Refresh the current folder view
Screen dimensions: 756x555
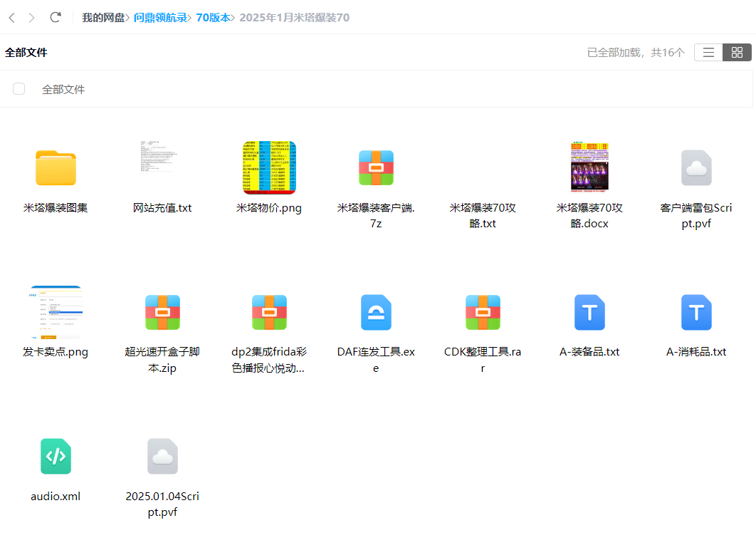(x=56, y=17)
